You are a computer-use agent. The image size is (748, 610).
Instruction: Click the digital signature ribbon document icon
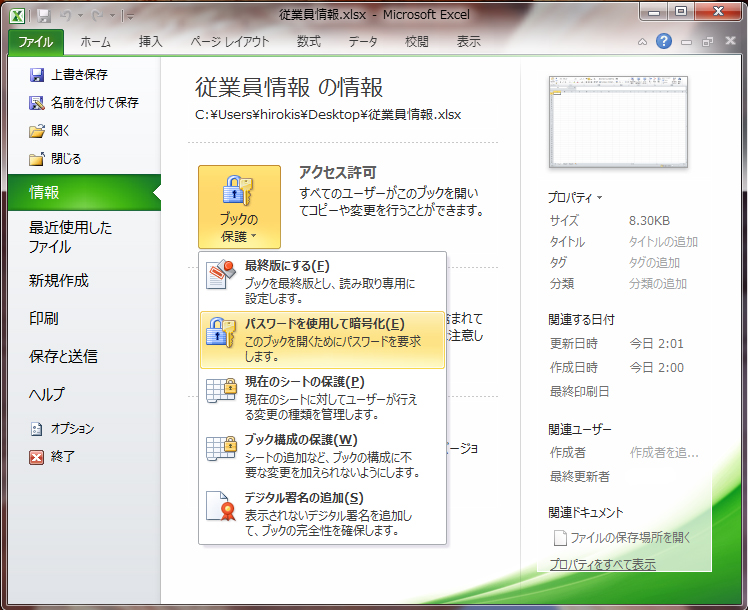221,506
